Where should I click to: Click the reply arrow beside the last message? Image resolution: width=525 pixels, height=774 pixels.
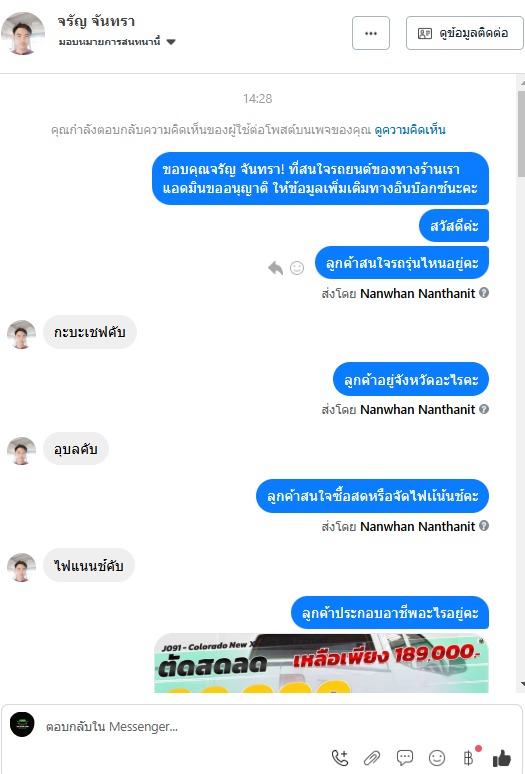275,268
